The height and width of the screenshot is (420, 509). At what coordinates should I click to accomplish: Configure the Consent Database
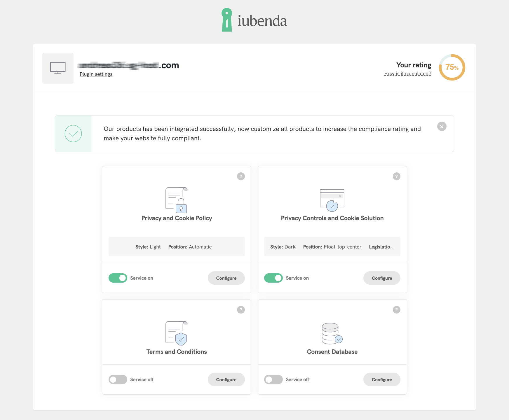coord(382,379)
